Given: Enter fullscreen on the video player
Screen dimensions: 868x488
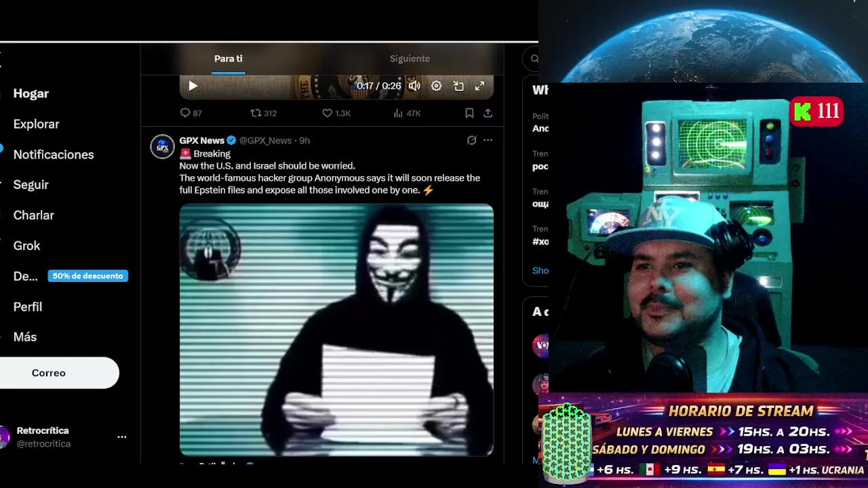Looking at the screenshot, I should point(479,86).
